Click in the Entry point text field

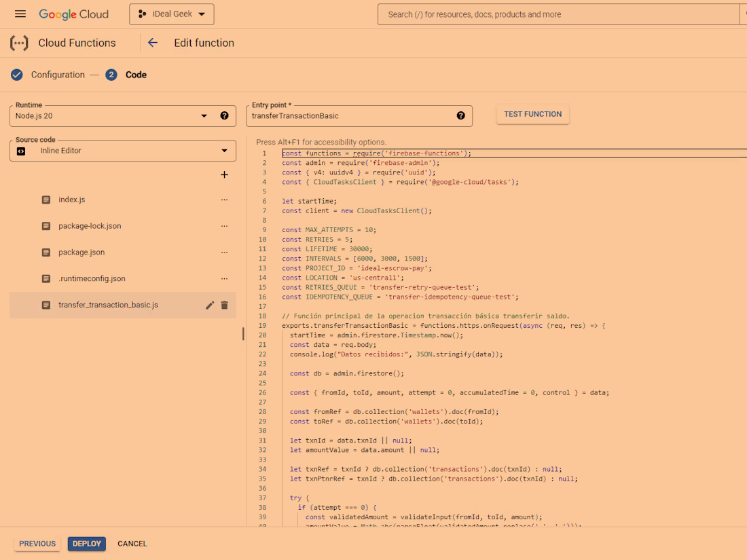coord(346,116)
